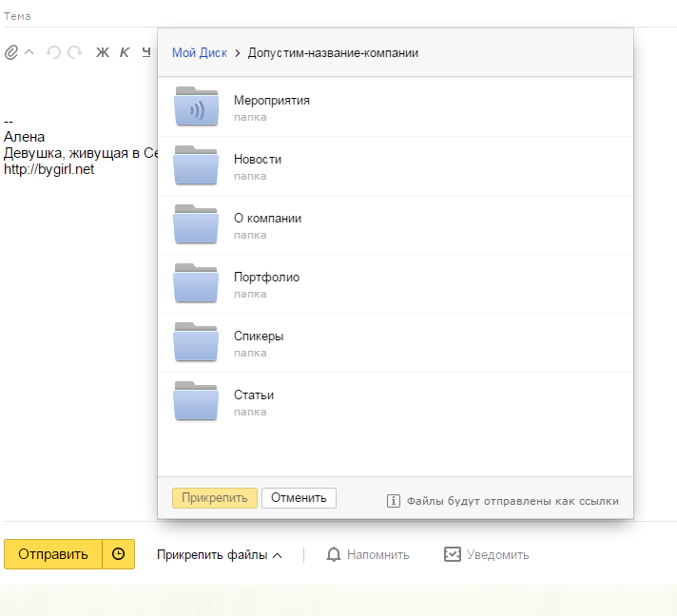
Task: Click the Файлы будут отправлены как ссылки note
Action: (x=513, y=501)
